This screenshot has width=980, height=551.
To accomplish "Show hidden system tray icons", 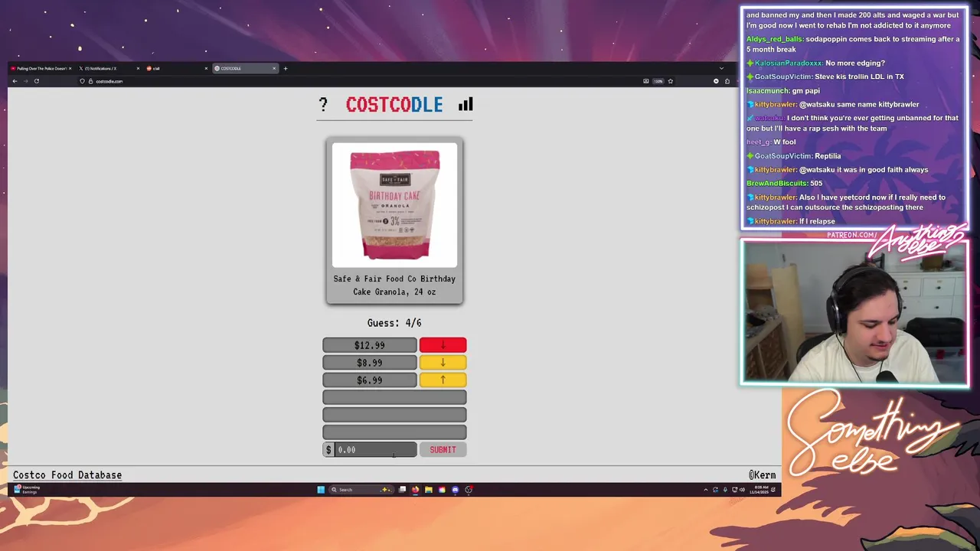I will pyautogui.click(x=706, y=490).
